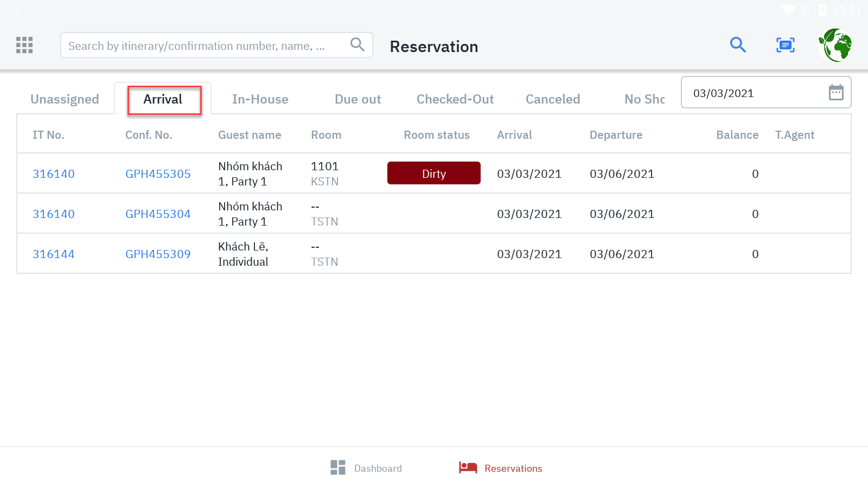Open the Checked-Out tab
This screenshot has height=488, width=868.
click(455, 99)
